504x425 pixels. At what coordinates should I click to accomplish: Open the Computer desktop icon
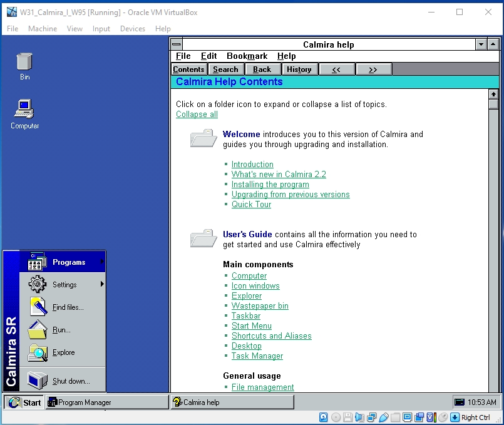tap(24, 114)
